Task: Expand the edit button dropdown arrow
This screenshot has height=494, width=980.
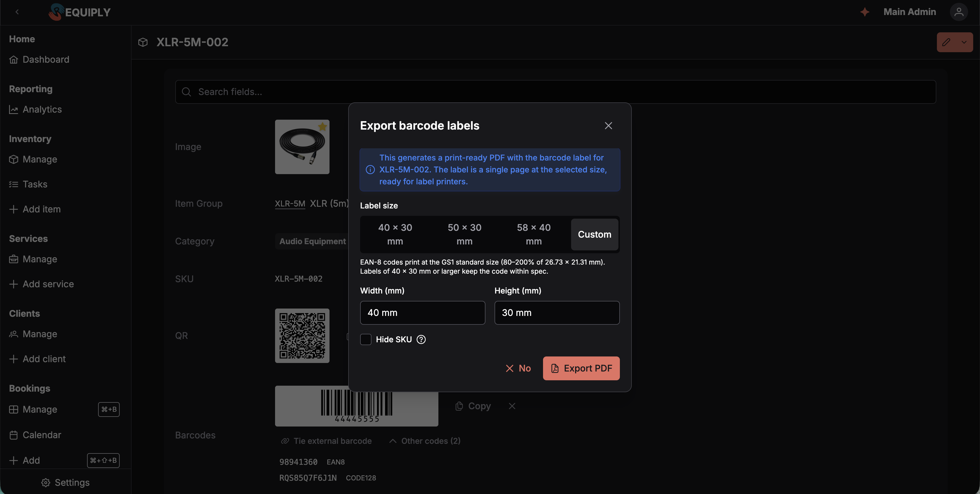Action: point(964,42)
